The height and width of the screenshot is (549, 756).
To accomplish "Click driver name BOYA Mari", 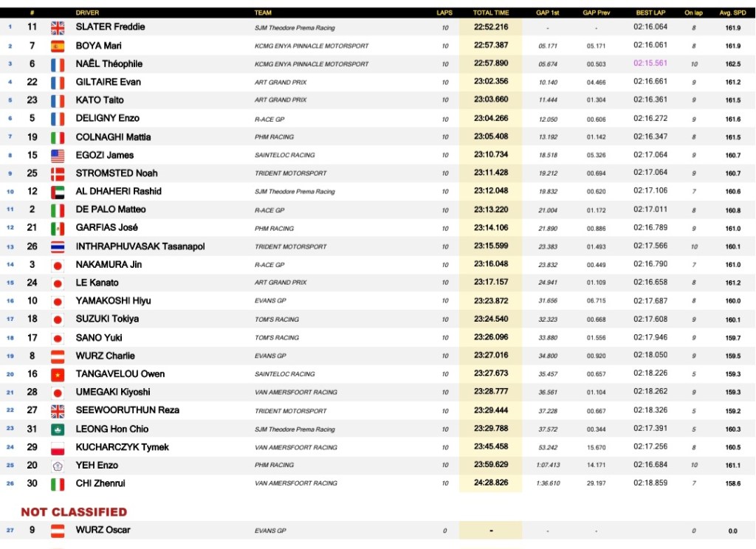I will [98, 46].
